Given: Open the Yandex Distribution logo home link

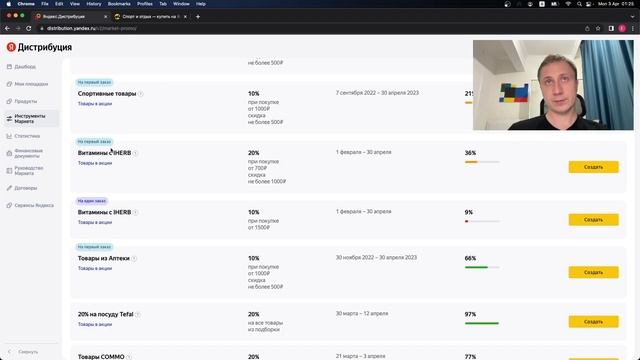Looking at the screenshot, I should (39, 47).
